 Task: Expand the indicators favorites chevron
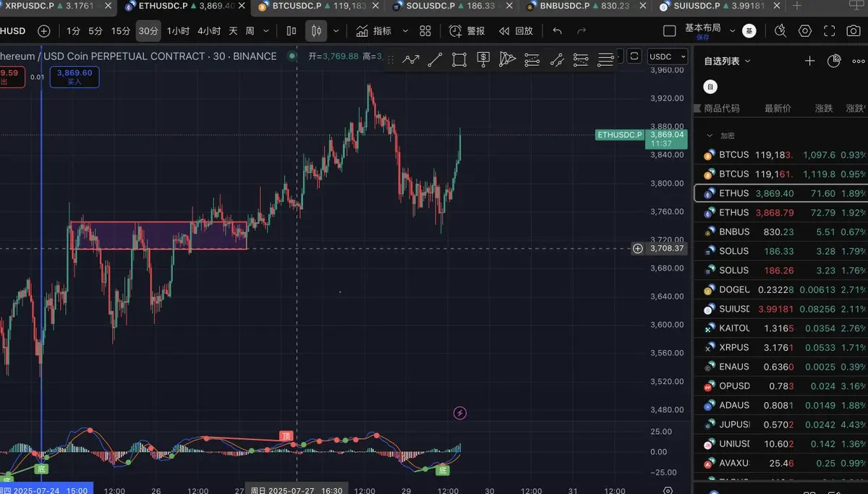click(x=405, y=31)
